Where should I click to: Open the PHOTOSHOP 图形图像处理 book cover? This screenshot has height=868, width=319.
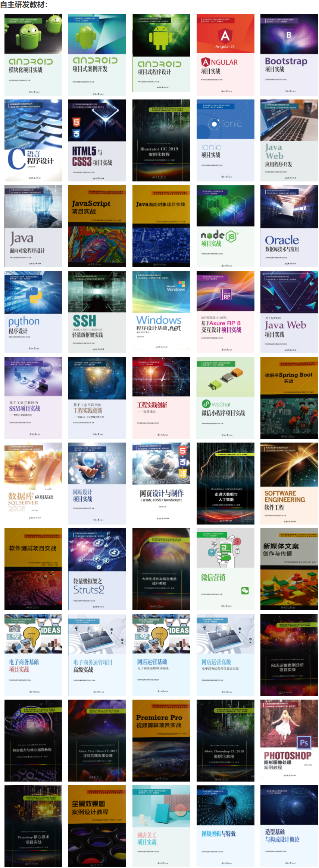pyautogui.click(x=289, y=741)
